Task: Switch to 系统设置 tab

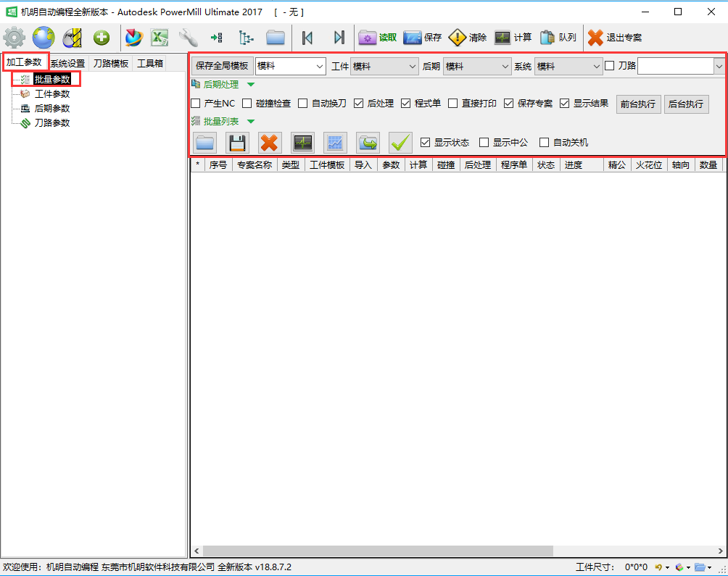Action: (67, 63)
